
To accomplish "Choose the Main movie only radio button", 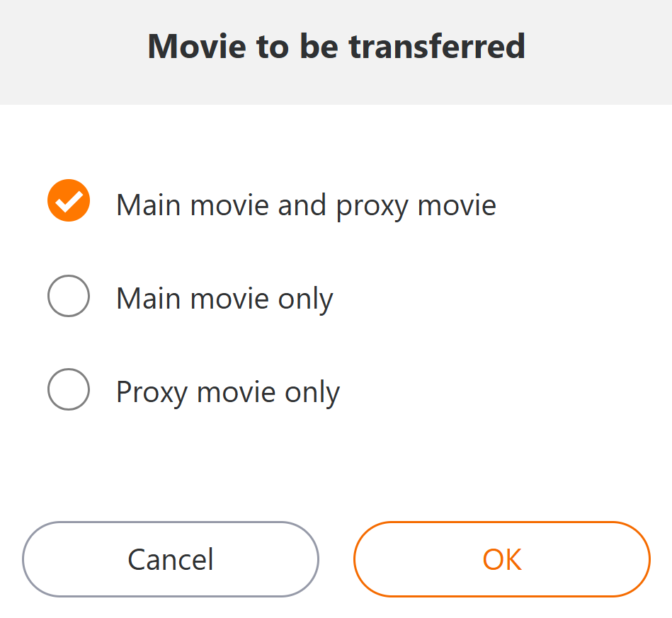I will 69,295.
